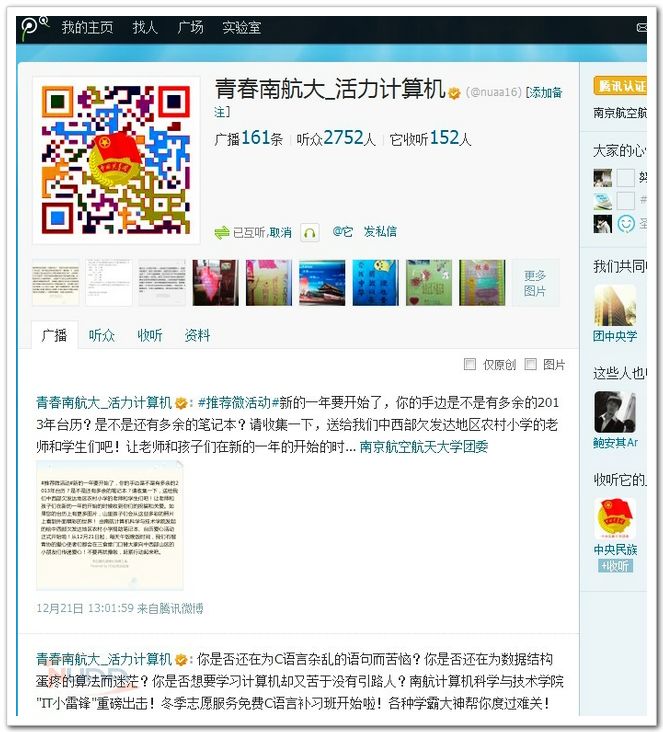Click the +收听 follow button under 中央民族

[615, 566]
